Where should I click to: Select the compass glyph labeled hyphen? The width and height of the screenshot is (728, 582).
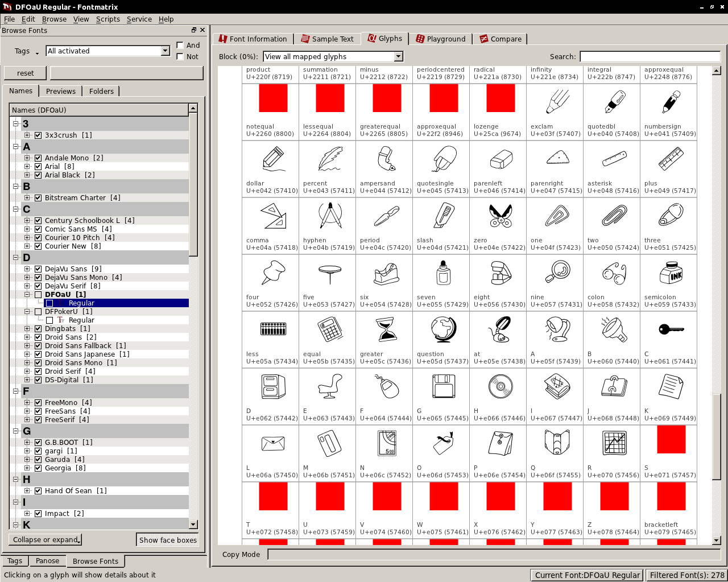tap(330, 216)
